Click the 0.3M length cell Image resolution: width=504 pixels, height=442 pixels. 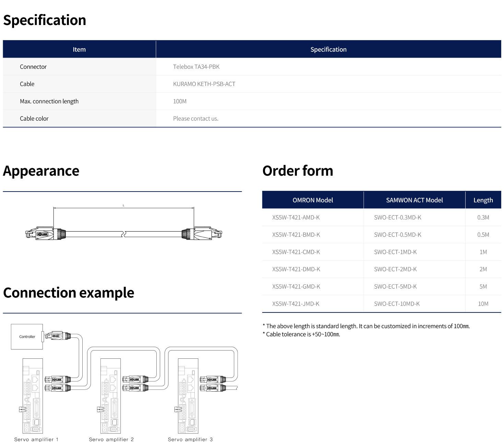click(483, 218)
